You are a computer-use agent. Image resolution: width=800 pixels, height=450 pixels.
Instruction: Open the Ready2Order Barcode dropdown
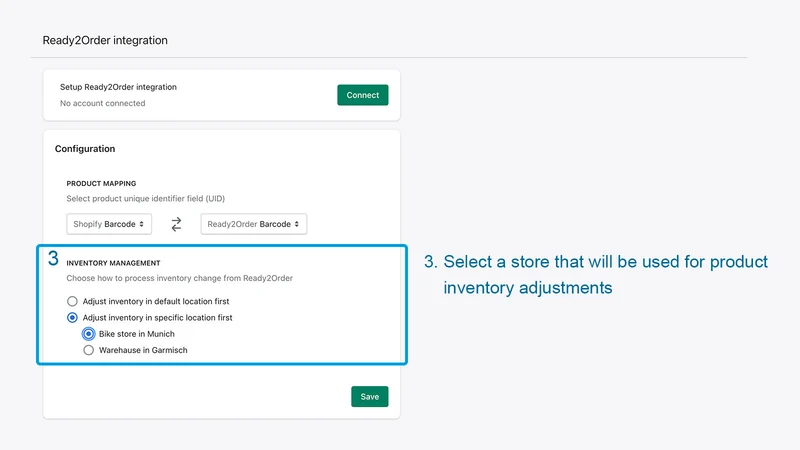254,224
